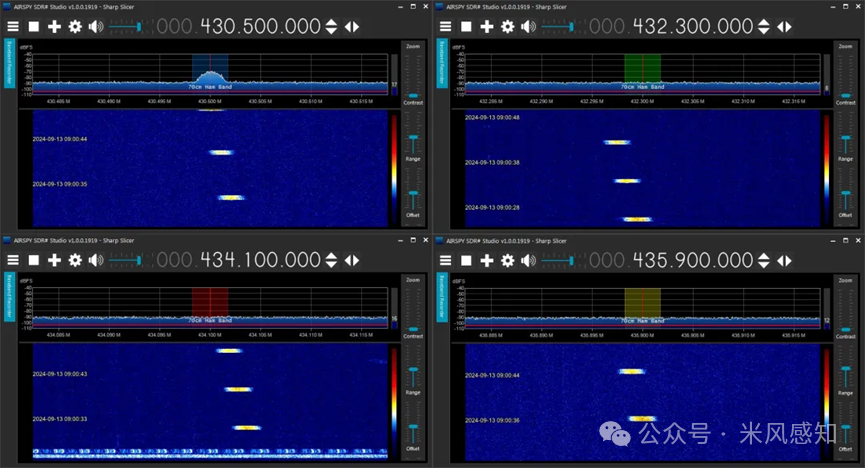Open Baseband Recorder tab in 430.500 window
Viewport: 865px width, 468px height.
pos(9,62)
